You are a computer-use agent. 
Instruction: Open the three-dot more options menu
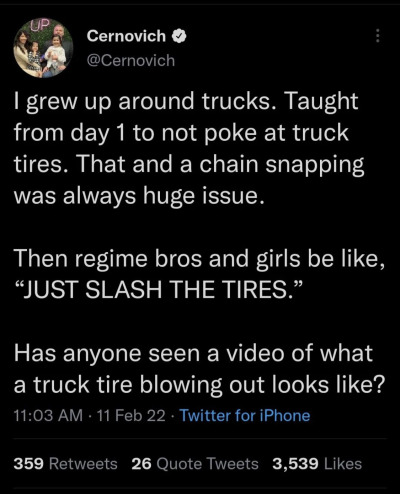pos(377,36)
